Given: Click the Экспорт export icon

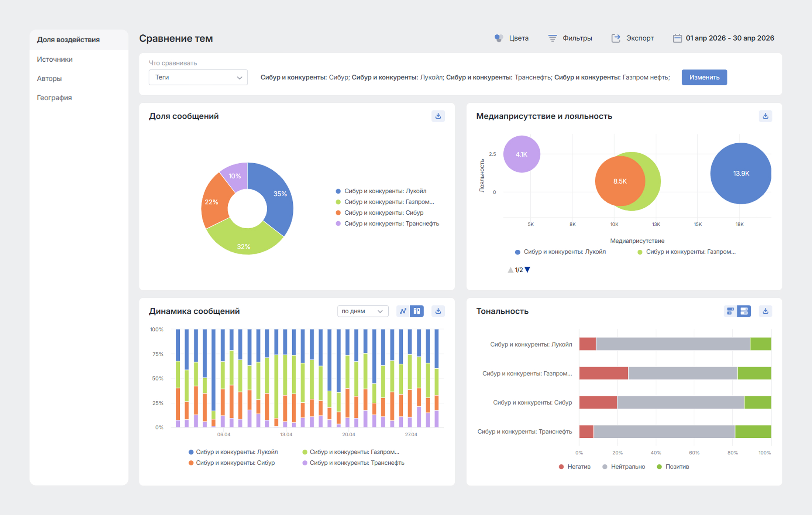Looking at the screenshot, I should pyautogui.click(x=616, y=38).
